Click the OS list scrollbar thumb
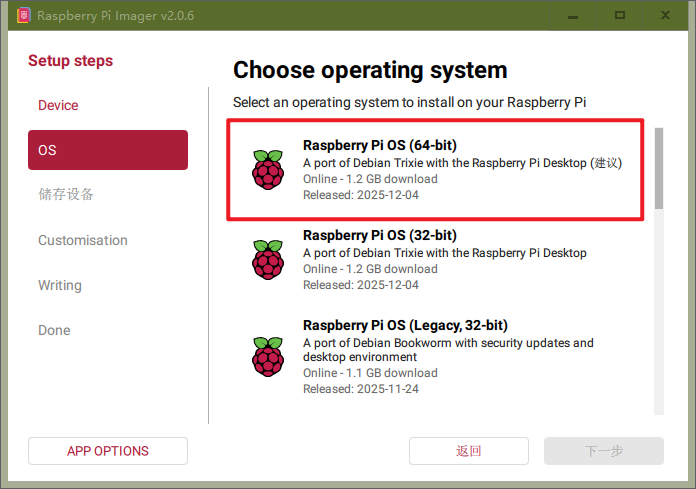Image resolution: width=696 pixels, height=489 pixels. pos(658,167)
